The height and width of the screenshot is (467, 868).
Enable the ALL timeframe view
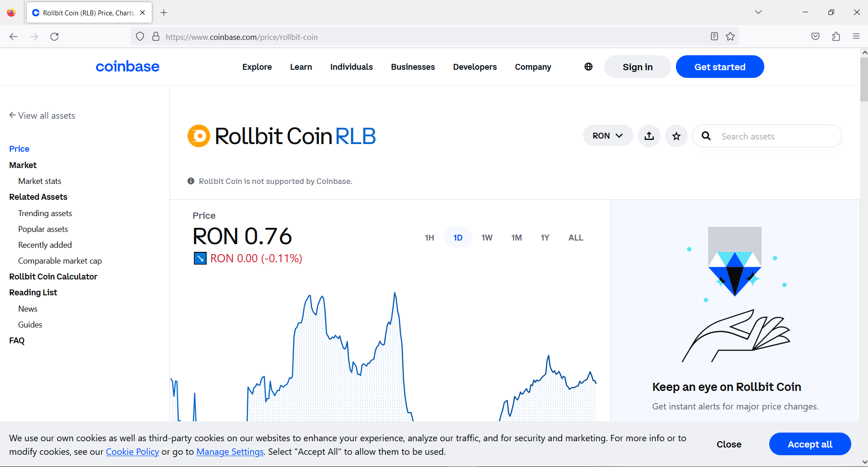(575, 237)
